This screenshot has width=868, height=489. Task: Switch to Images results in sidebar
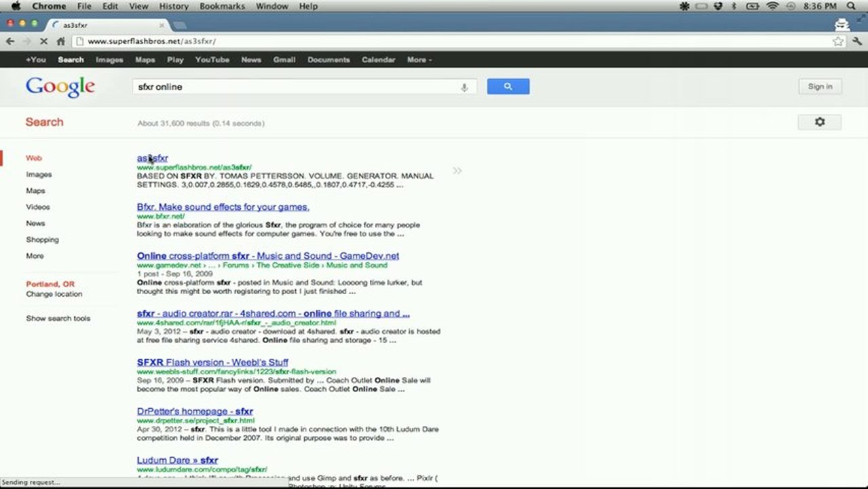coord(39,175)
